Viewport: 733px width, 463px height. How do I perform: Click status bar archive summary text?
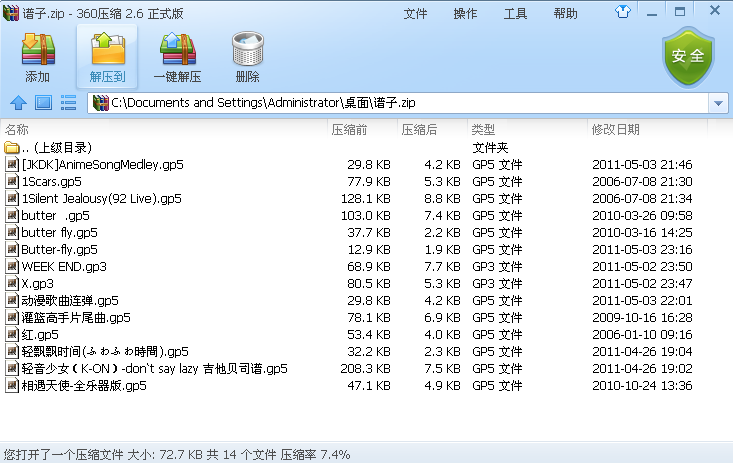[x=177, y=454]
